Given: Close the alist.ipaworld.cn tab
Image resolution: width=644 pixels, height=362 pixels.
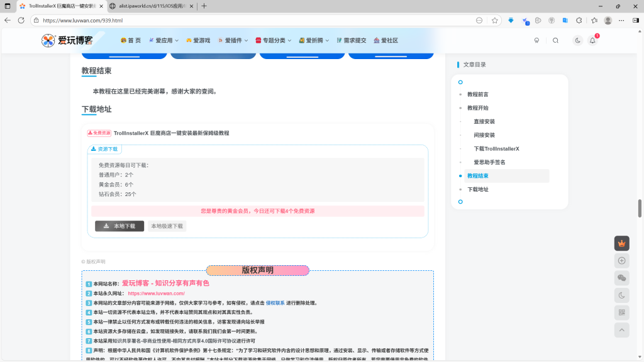Looking at the screenshot, I should click(x=191, y=6).
